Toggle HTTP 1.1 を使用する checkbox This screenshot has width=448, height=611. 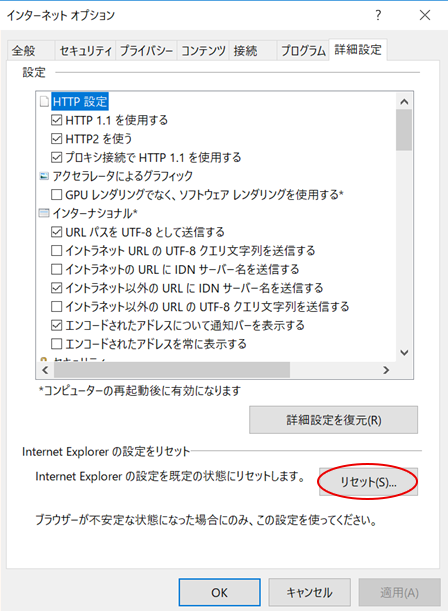[x=56, y=120]
